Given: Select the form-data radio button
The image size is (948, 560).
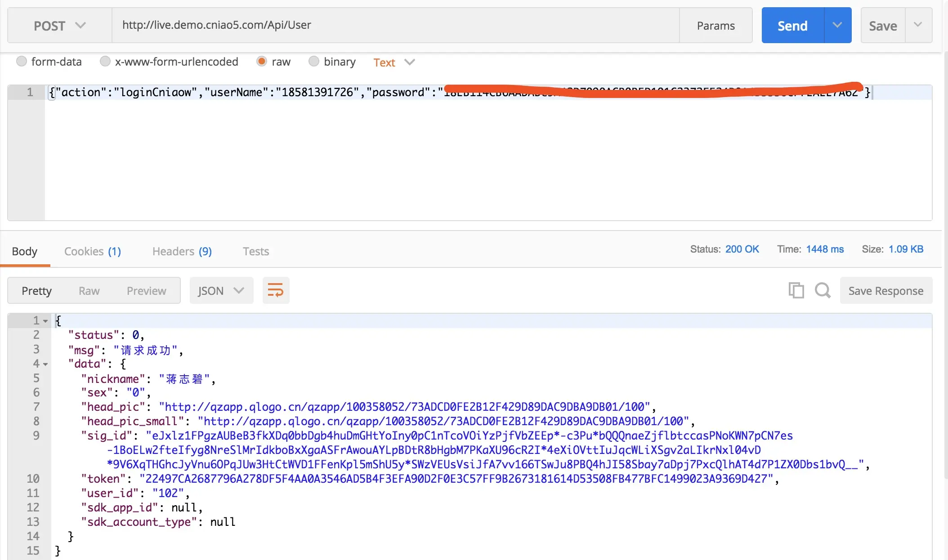Looking at the screenshot, I should click(x=22, y=62).
